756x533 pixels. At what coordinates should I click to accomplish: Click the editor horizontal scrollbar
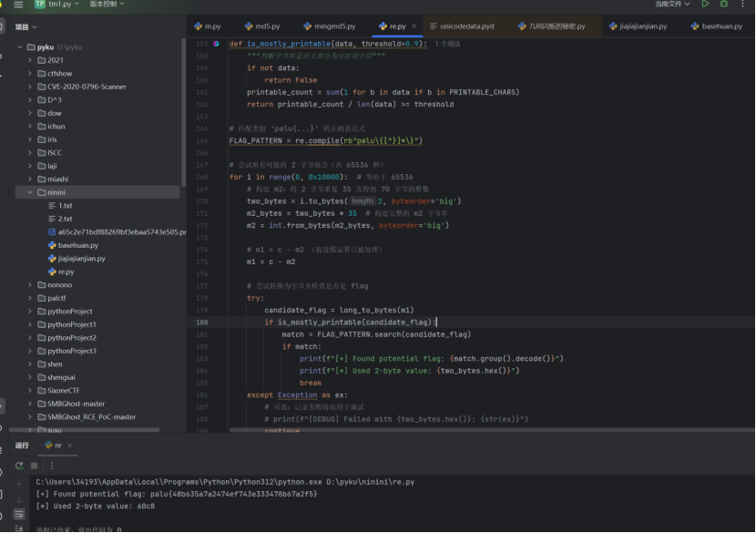(492, 429)
